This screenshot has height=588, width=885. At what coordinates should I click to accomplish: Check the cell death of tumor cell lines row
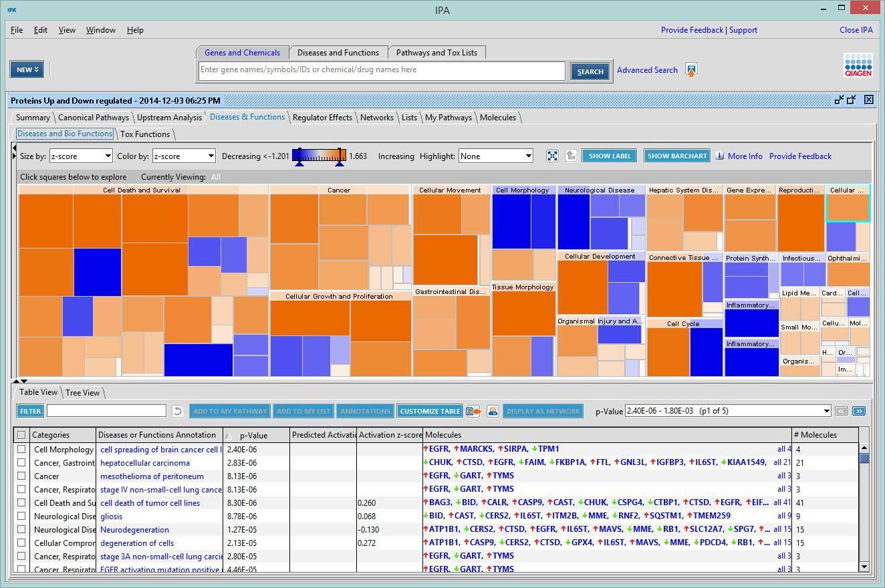coord(21,502)
